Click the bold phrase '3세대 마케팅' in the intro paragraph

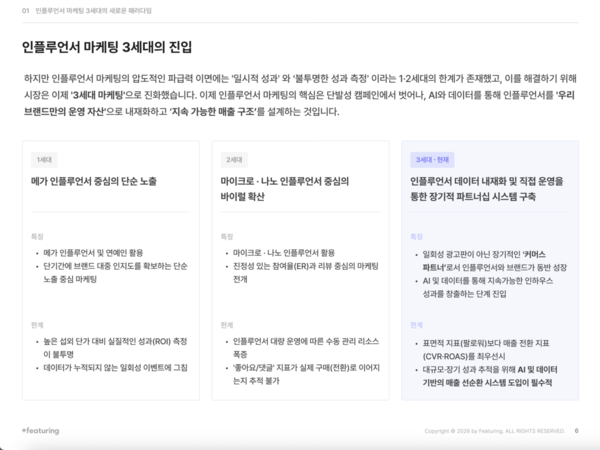click(98, 95)
